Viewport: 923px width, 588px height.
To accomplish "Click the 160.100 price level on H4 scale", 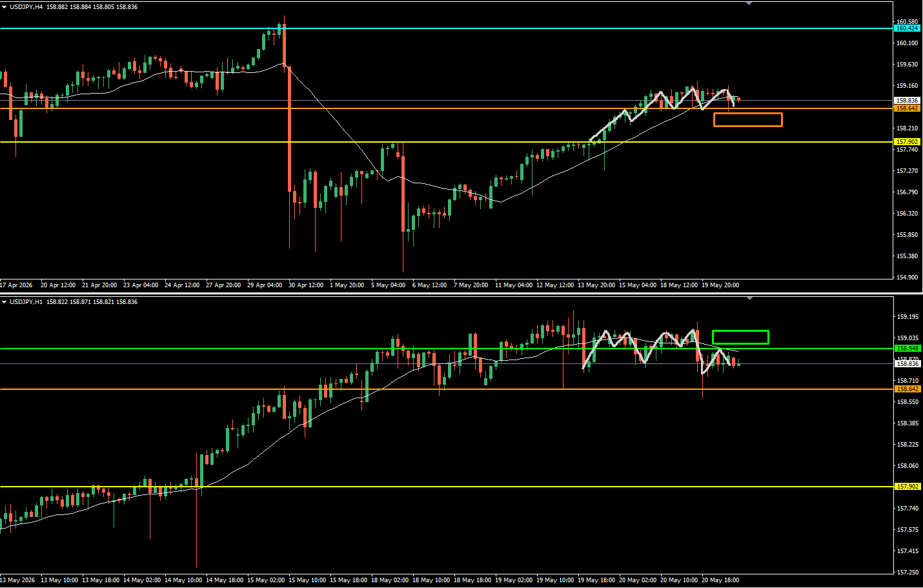I will click(x=907, y=43).
